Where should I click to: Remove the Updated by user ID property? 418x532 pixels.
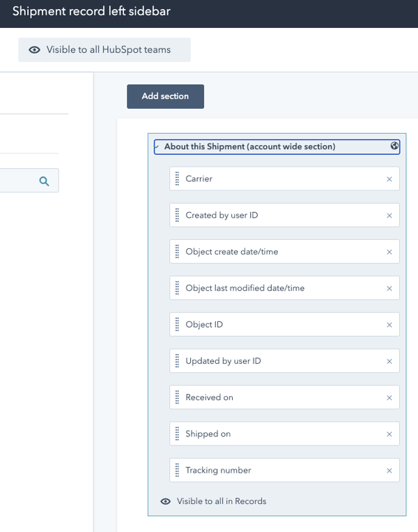tap(389, 361)
